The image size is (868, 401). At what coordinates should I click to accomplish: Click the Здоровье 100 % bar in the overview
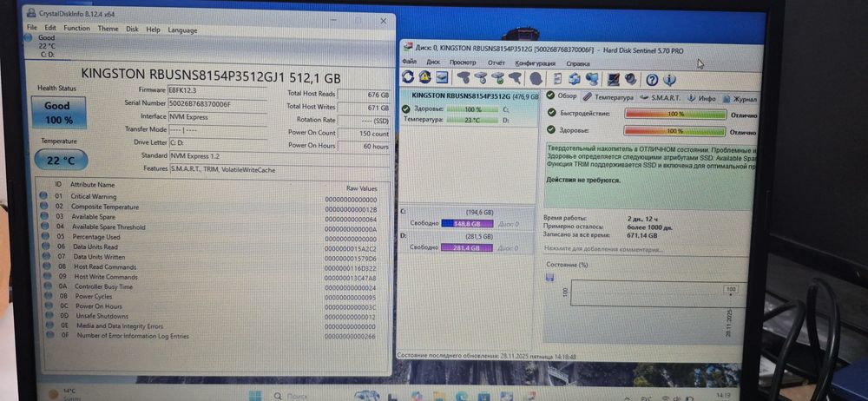pos(674,132)
